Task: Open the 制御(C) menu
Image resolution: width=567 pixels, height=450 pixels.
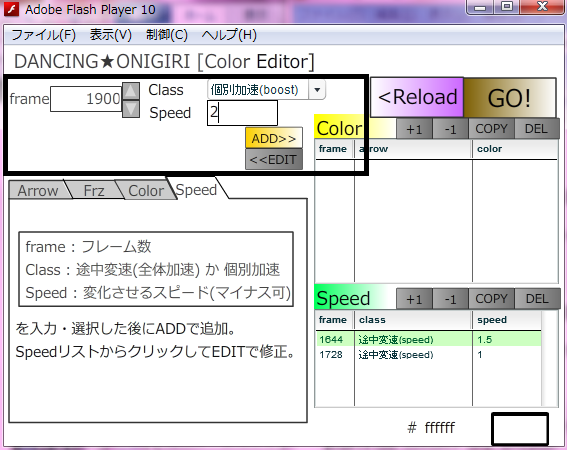Action: 167,35
